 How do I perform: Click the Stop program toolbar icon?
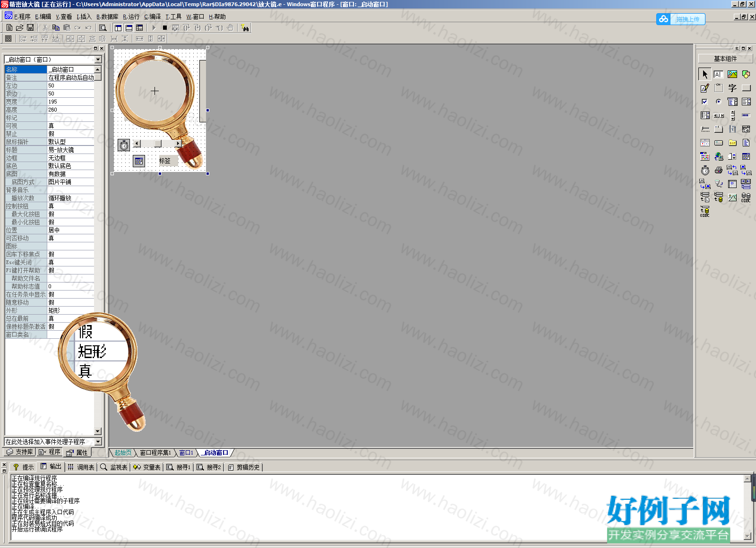tap(165, 28)
